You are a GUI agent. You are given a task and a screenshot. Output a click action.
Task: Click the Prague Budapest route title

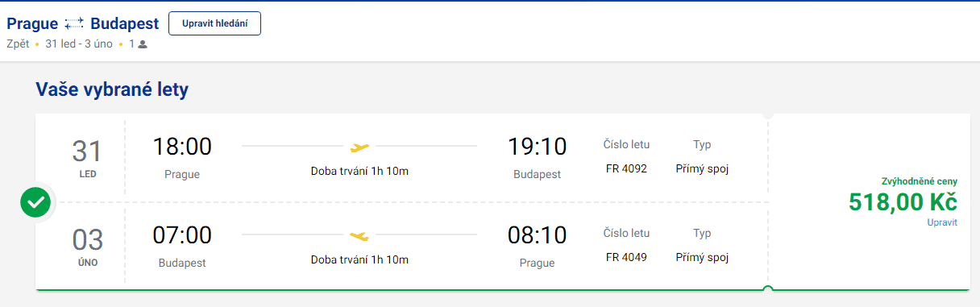pyautogui.click(x=83, y=24)
